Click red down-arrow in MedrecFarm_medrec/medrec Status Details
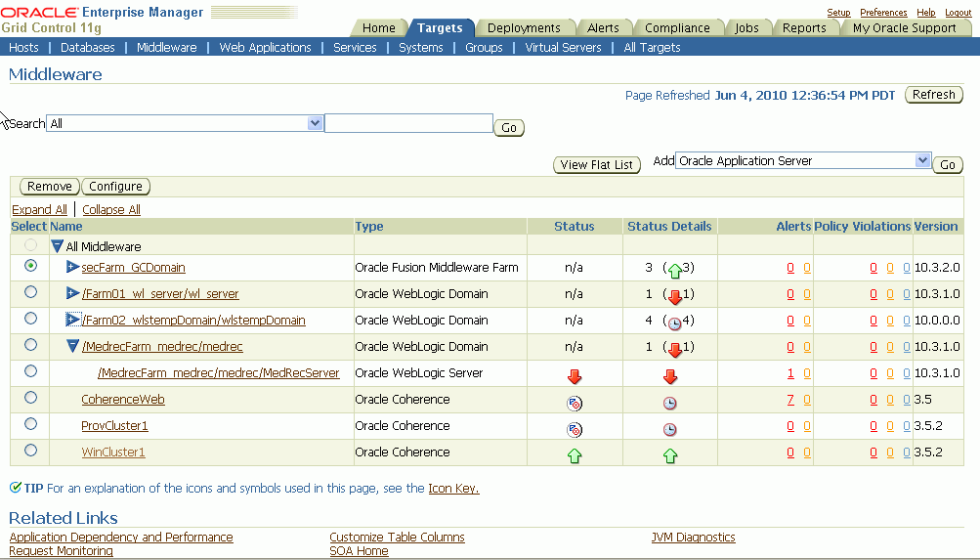This screenshot has height=560, width=980. (x=674, y=349)
